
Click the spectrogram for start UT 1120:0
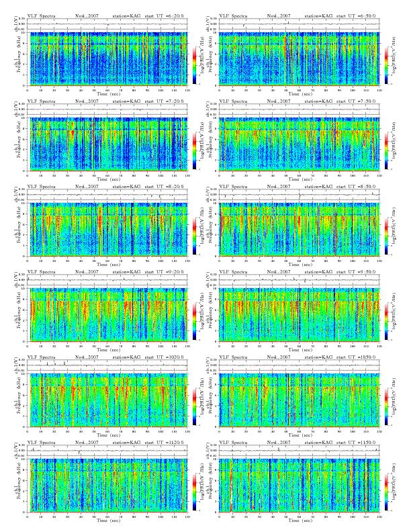point(107,485)
